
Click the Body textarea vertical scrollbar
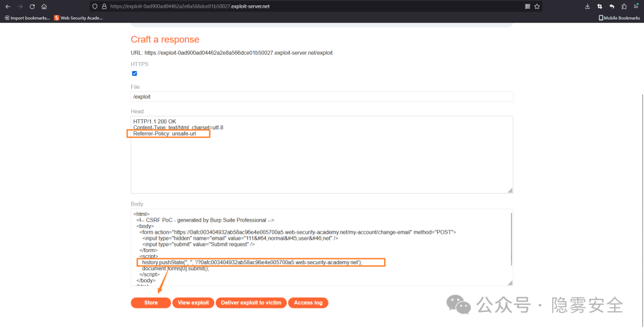point(512,239)
